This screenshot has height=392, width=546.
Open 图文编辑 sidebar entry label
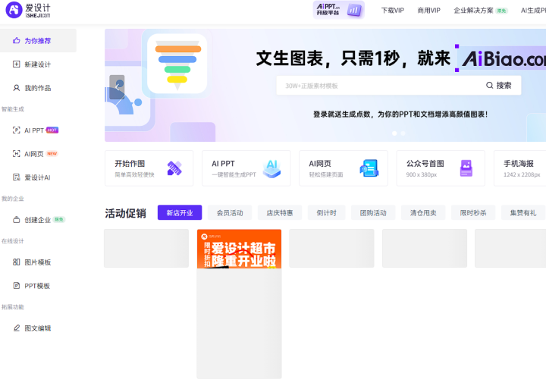[38, 328]
